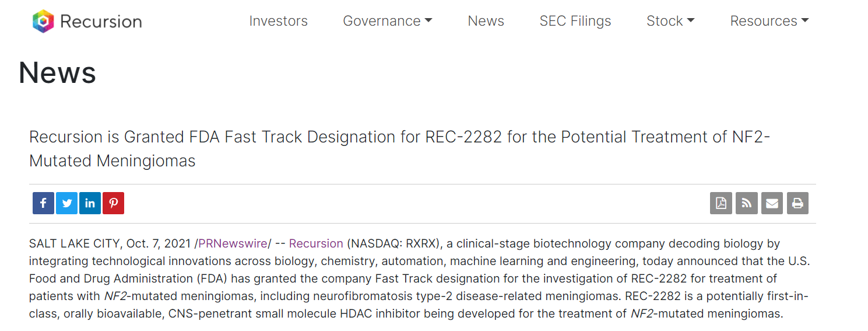Follow the PRNewswire link
The width and height of the screenshot is (868, 331).
pyautogui.click(x=233, y=243)
